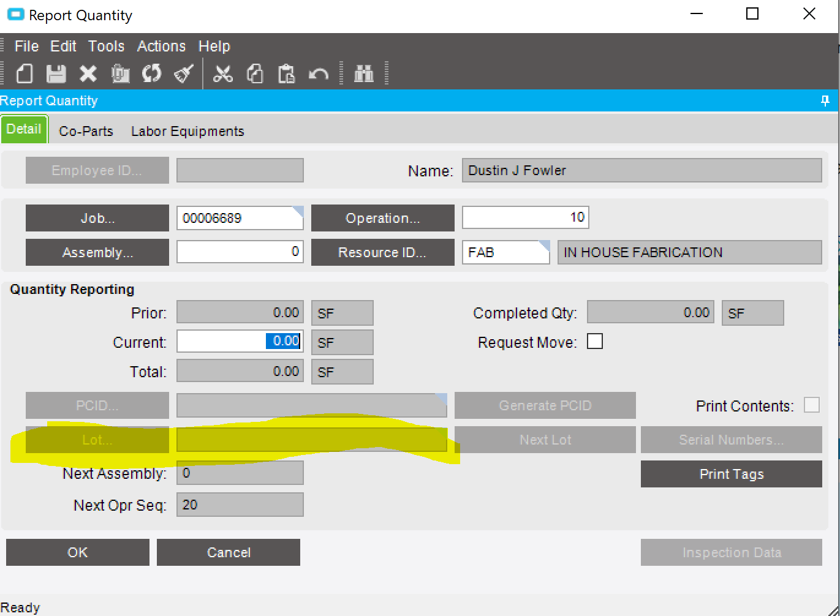Open the Labor Equipments tab
Image resolution: width=840 pixels, height=616 pixels.
(187, 131)
